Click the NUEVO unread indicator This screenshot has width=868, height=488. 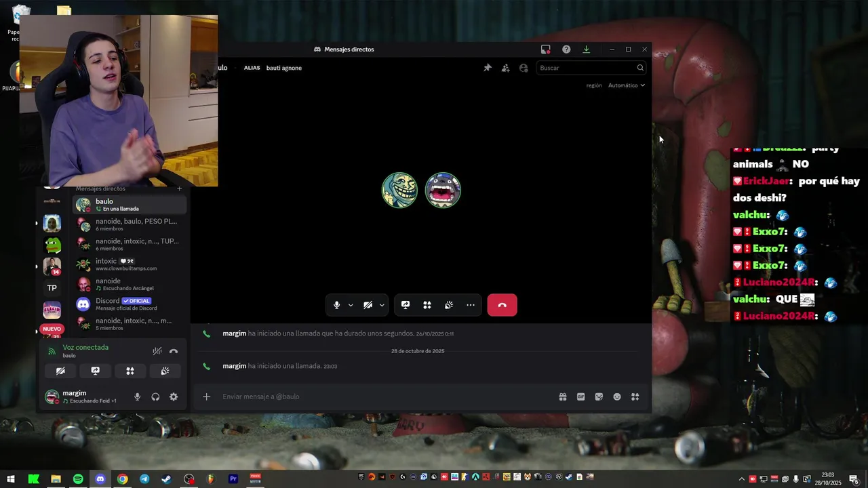pos(52,329)
